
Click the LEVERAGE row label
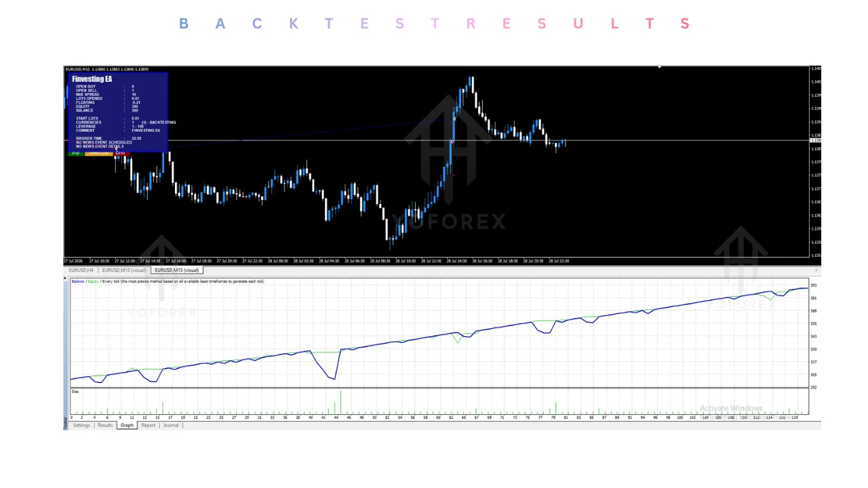click(85, 127)
